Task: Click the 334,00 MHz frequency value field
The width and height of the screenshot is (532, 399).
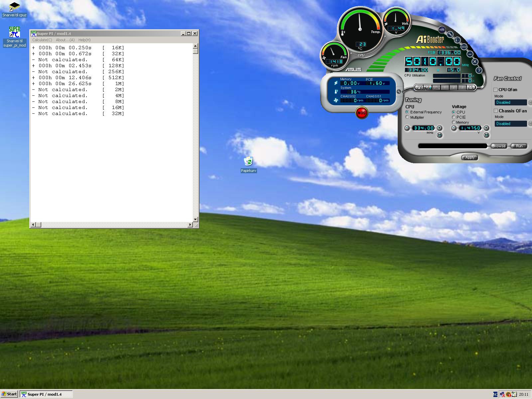Action: tap(424, 128)
